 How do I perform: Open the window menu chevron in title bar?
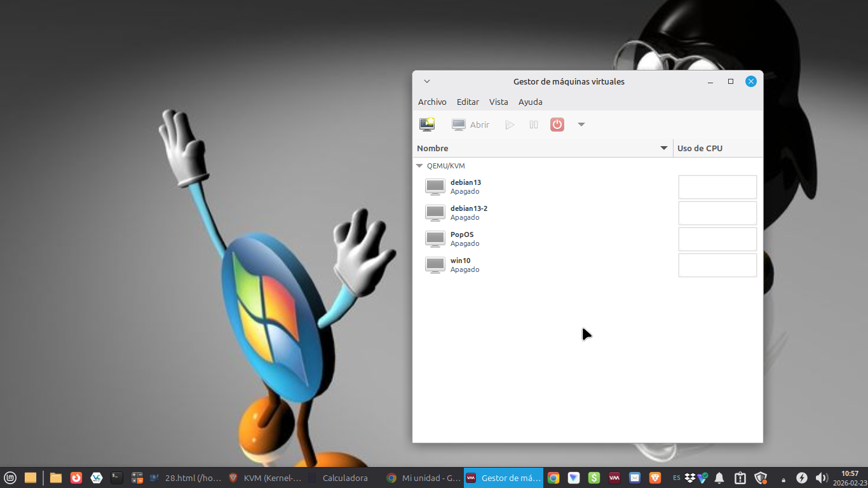pos(427,81)
